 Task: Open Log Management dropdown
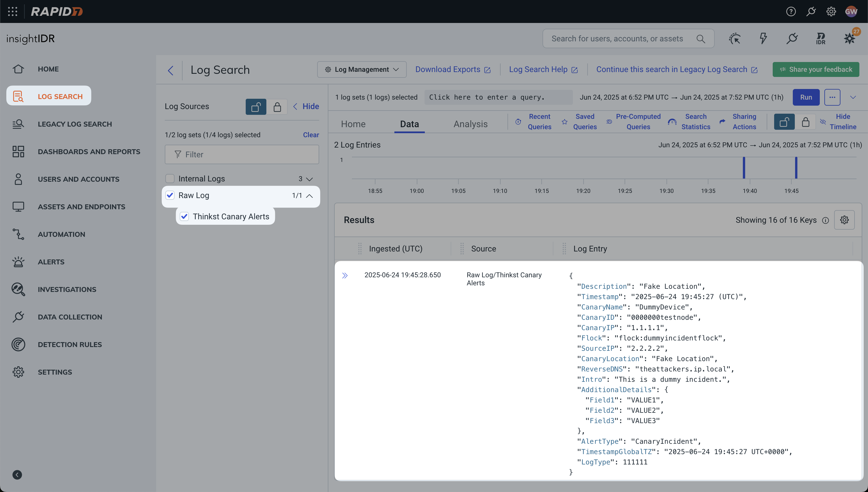(362, 70)
